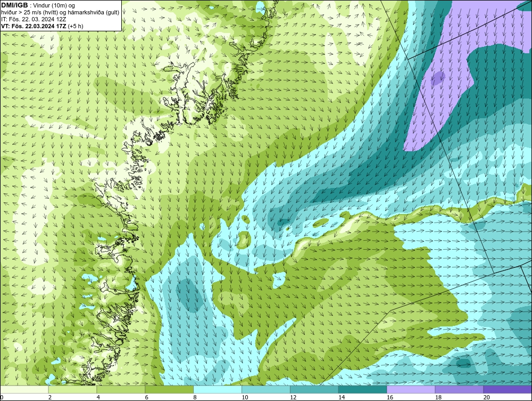Image resolution: width=532 pixels, height=401 pixels.
Task: Select the 14–16 m/s dark teal swatch
Action: point(363,389)
